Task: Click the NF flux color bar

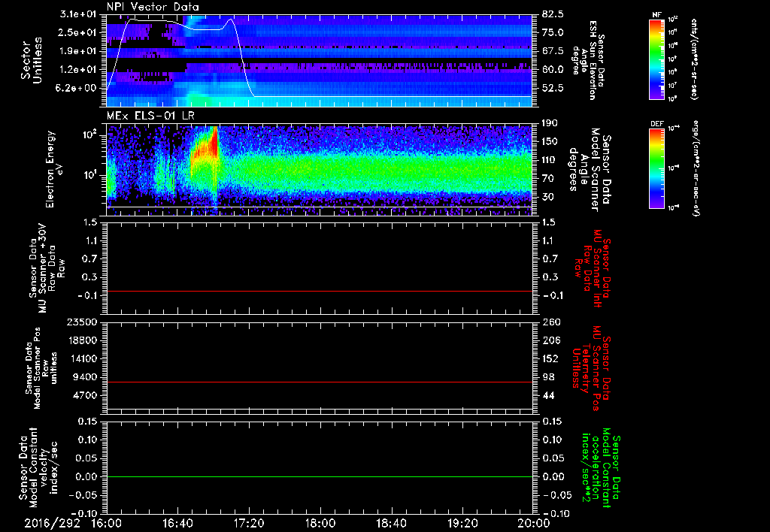Action: point(656,59)
